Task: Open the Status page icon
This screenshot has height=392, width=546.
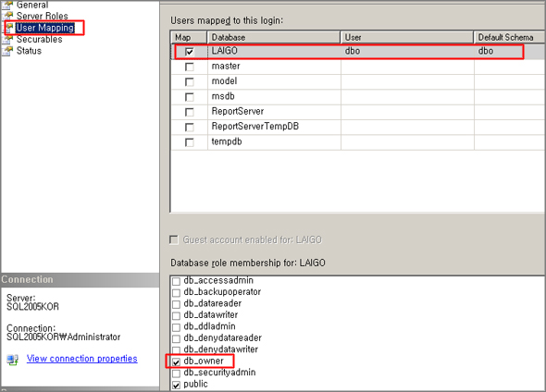Action: 8,51
